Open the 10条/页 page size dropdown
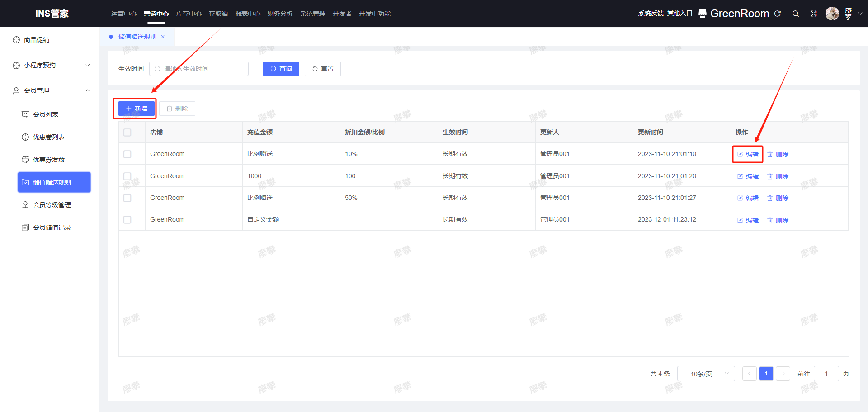Viewport: 868px width, 412px height. pyautogui.click(x=706, y=374)
